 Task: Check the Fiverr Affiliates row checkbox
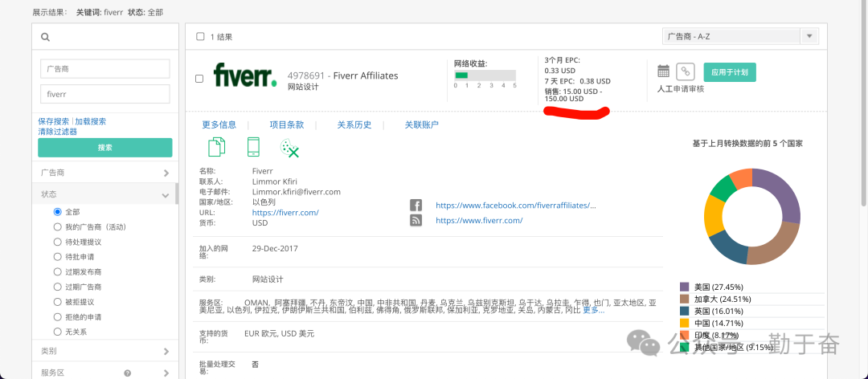pos(199,79)
